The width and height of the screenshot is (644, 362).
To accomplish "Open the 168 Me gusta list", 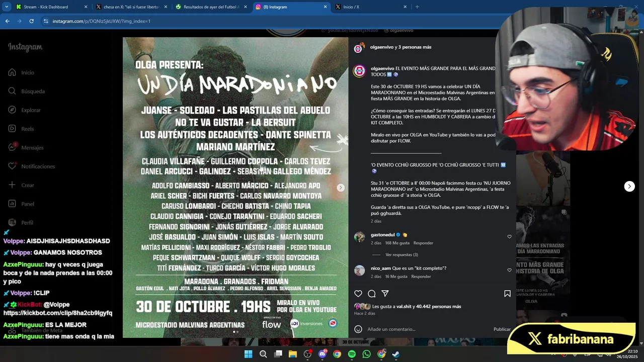I will click(x=396, y=243).
